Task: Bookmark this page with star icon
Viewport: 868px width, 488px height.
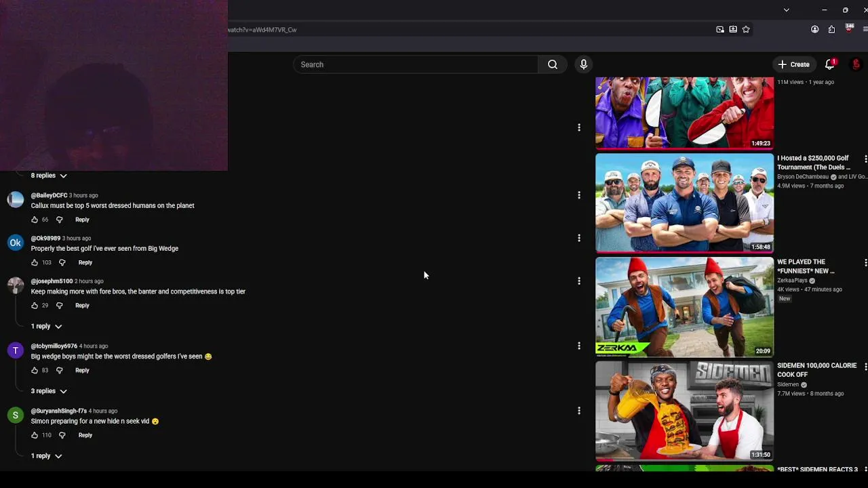Action: 746,29
